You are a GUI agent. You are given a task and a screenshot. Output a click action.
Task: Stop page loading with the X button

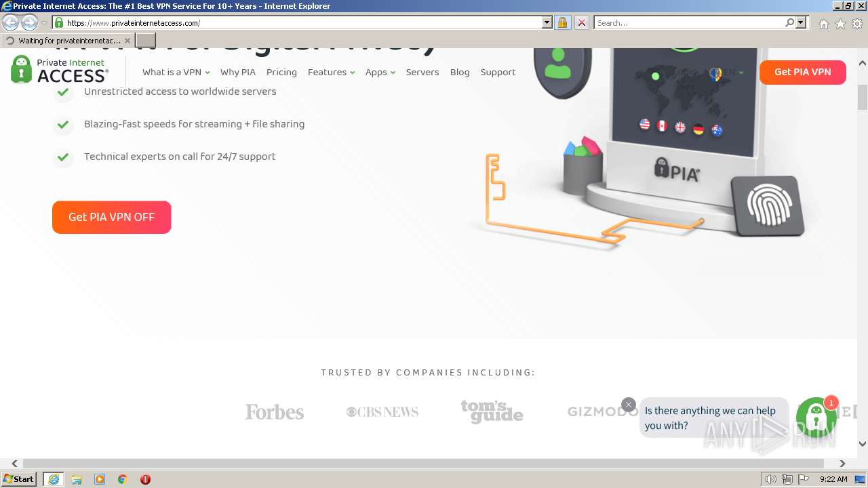coord(581,22)
